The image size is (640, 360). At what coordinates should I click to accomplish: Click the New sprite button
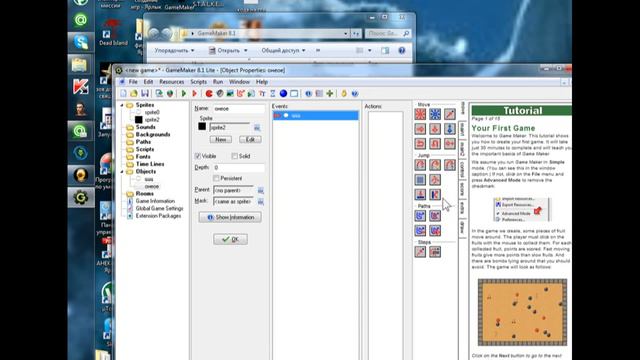pos(221,140)
